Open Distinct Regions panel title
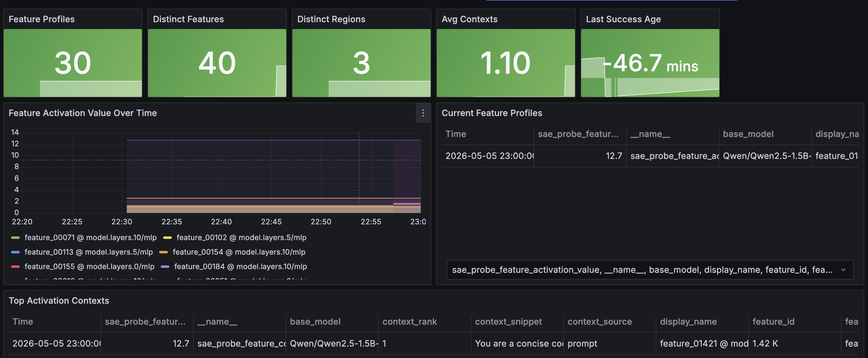Screen dimensions: 868x358 [x=331, y=19]
